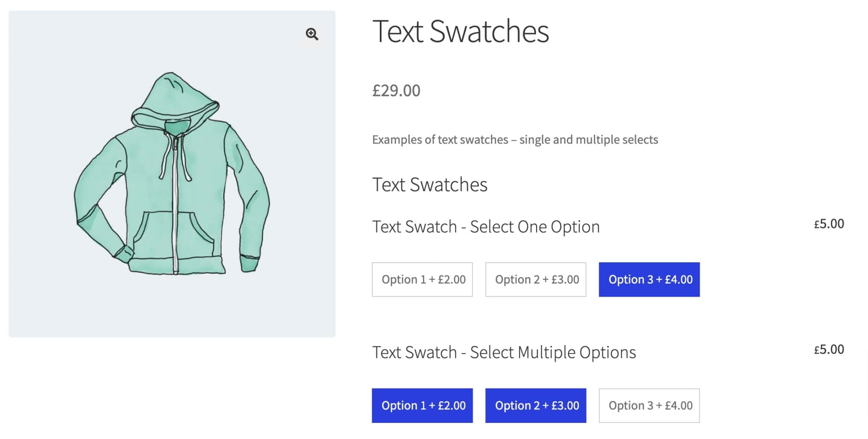The width and height of the screenshot is (868, 439).
Task: Select Option 1 + £2.00 in single-select swatch
Action: (422, 279)
